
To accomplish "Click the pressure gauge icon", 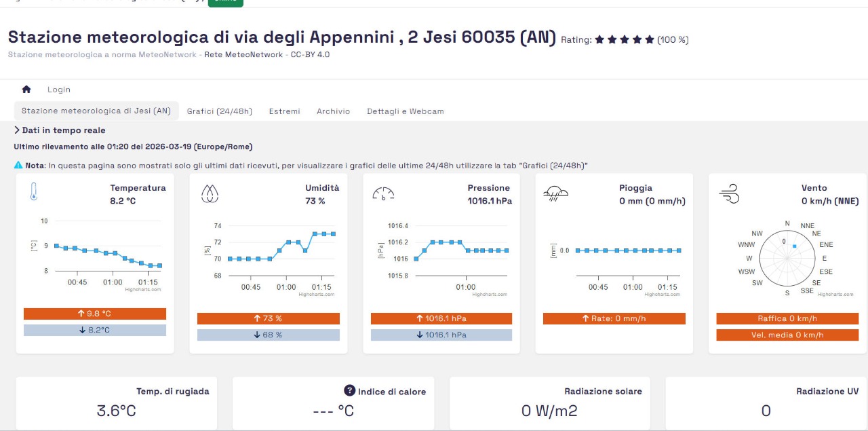I will 383,194.
